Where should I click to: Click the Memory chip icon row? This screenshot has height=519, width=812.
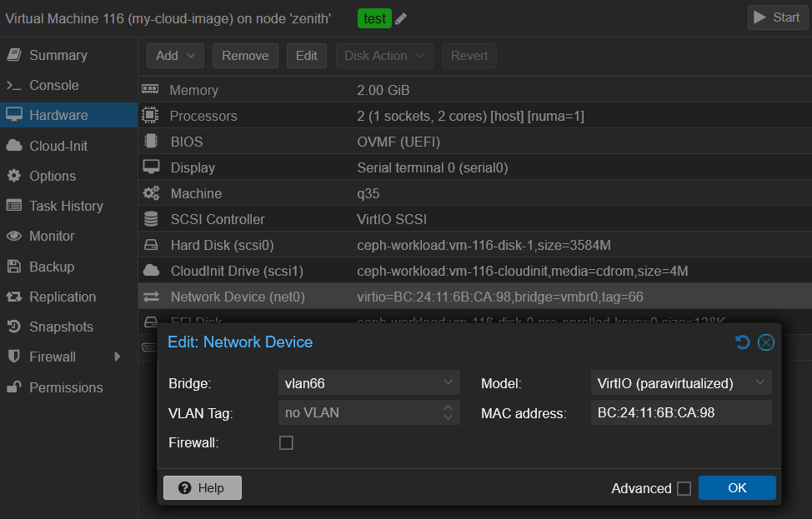pyautogui.click(x=150, y=90)
